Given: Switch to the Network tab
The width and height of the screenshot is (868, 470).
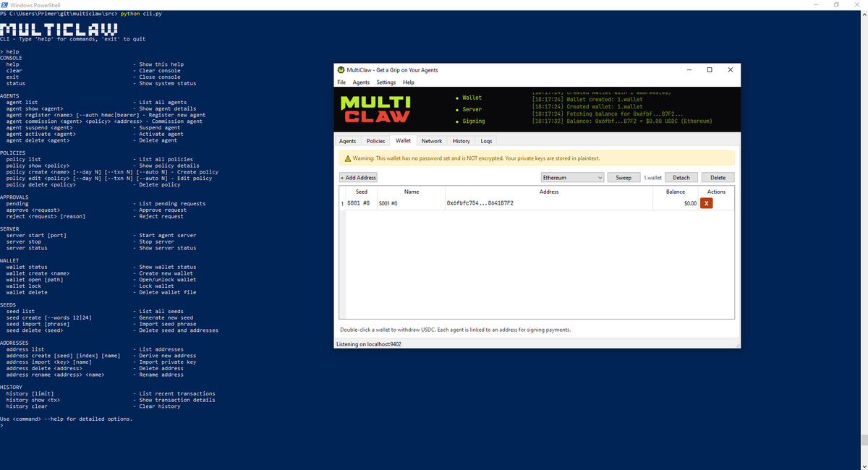Looking at the screenshot, I should click(x=432, y=141).
